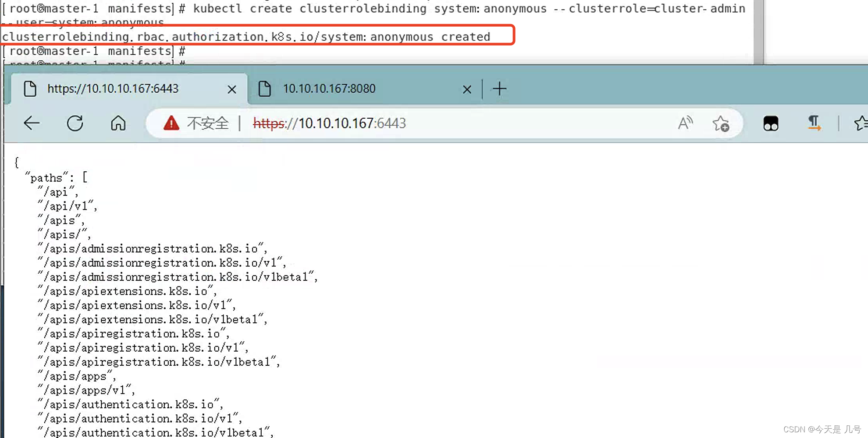Screen dimensions: 868x438
Task: Click the "/apis/apps/v1" path line
Action: click(x=86, y=390)
